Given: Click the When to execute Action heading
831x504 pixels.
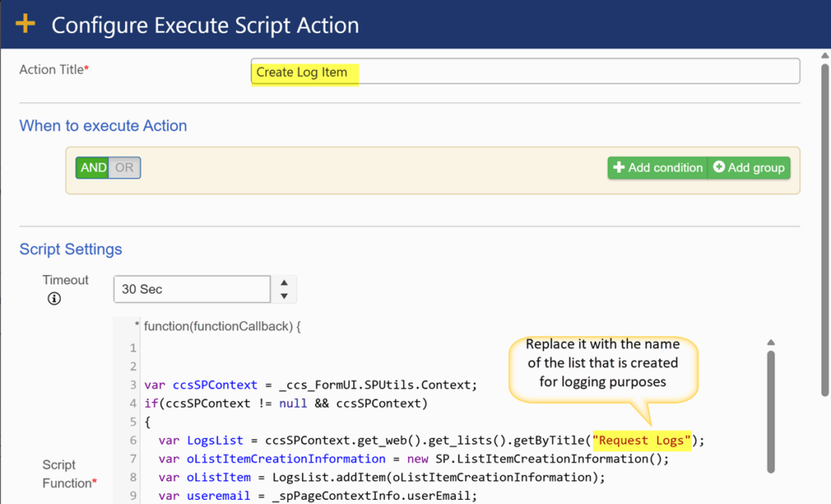Looking at the screenshot, I should click(x=103, y=126).
